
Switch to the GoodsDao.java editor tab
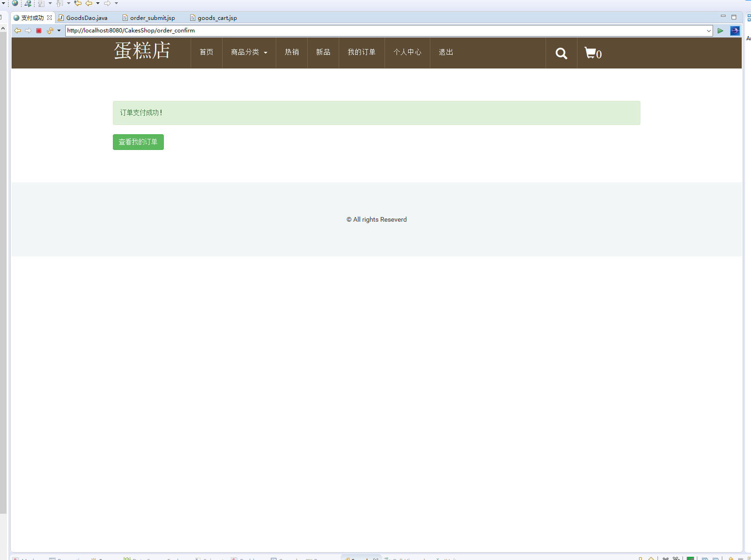tap(87, 18)
